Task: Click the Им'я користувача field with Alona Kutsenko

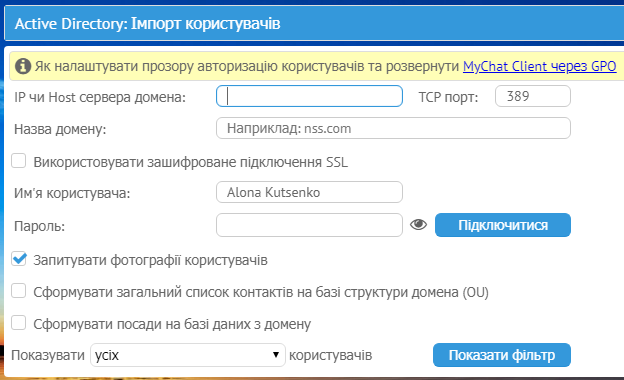Action: tap(309, 192)
